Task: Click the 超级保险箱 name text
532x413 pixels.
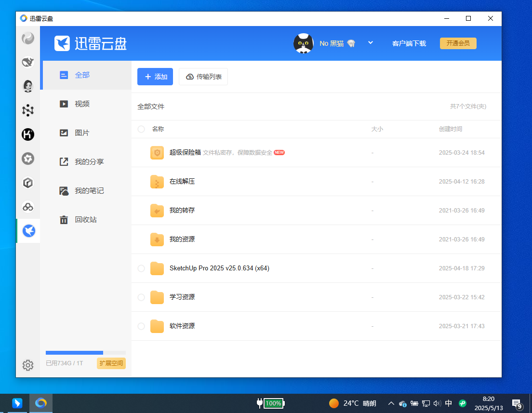Action: click(x=185, y=152)
